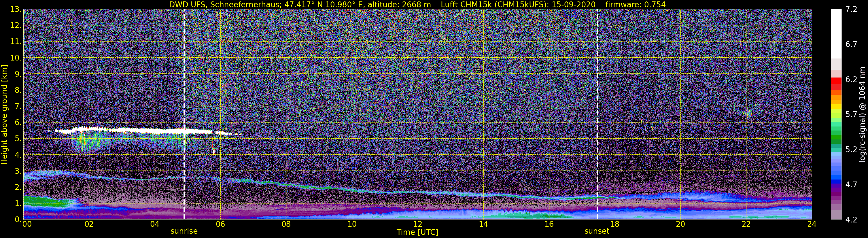Click the 'sunset' label below the time axis
This screenshot has width=868, height=238.
[597, 231]
